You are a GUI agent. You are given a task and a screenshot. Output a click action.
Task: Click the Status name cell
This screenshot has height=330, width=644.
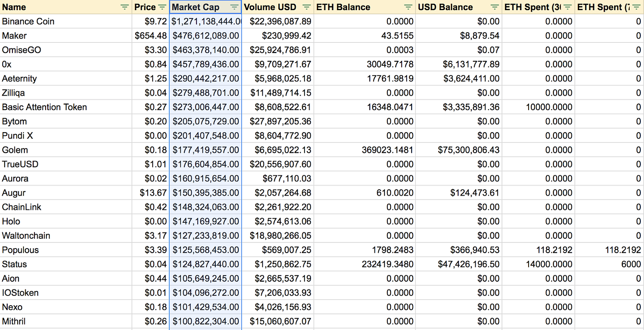(66, 264)
